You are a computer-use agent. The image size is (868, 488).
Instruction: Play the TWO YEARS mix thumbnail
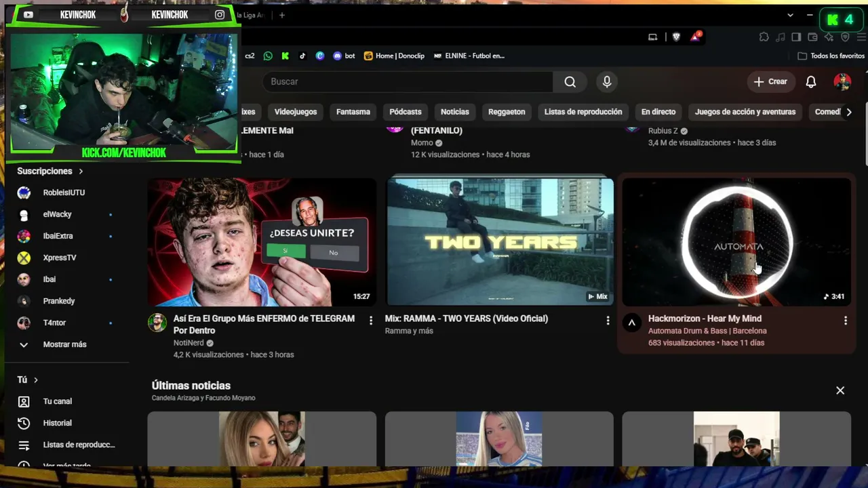click(x=500, y=242)
